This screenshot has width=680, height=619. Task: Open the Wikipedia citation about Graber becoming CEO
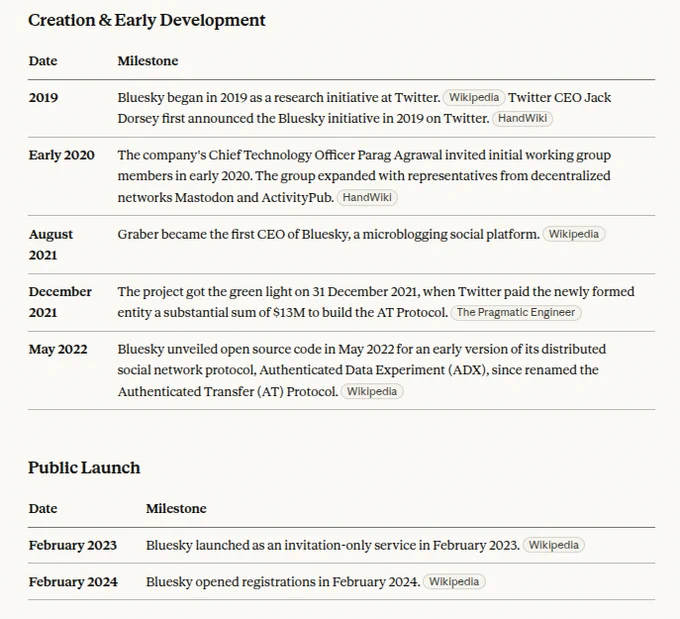click(573, 234)
